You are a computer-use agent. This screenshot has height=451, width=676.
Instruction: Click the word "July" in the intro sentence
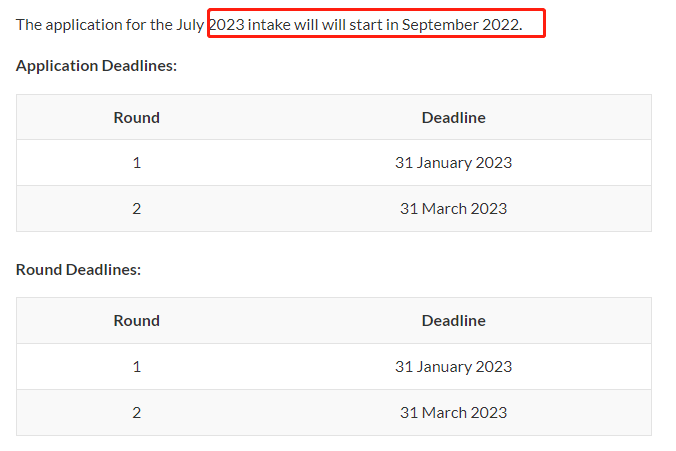pos(191,24)
